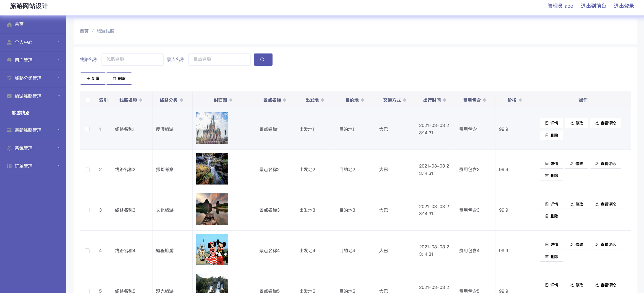Click the home icon in sidebar
Image resolution: width=644 pixels, height=293 pixels.
tap(9, 24)
